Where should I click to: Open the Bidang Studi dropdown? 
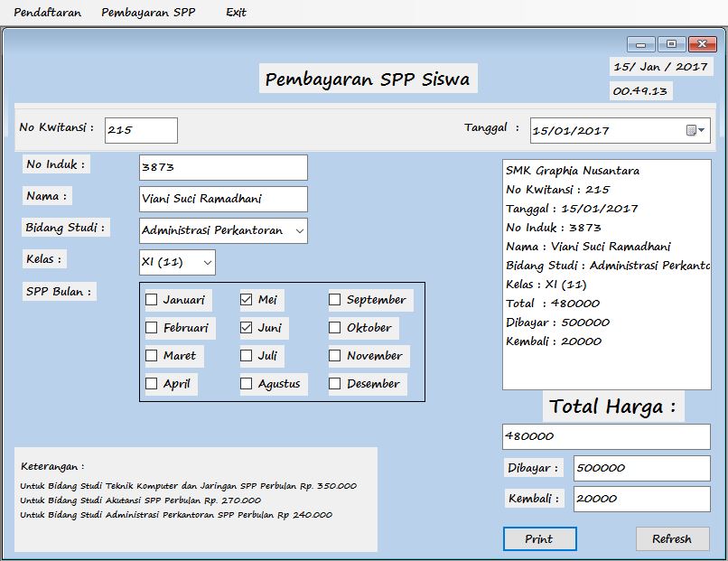(298, 230)
